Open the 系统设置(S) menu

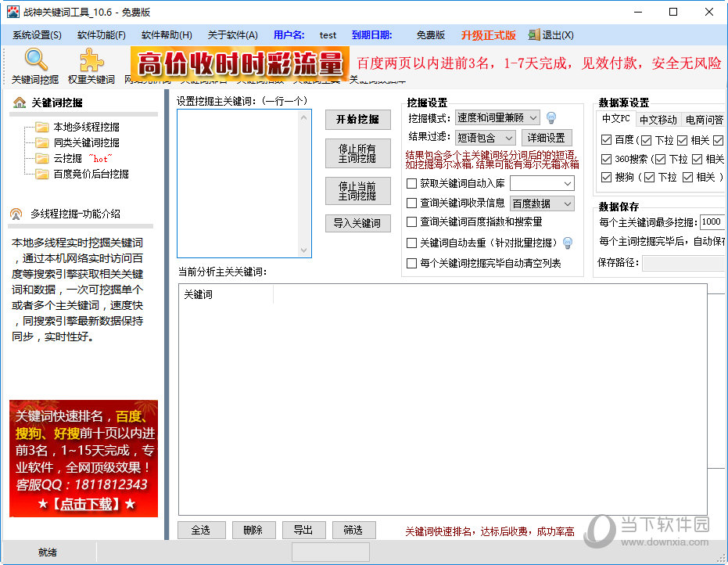point(37,35)
